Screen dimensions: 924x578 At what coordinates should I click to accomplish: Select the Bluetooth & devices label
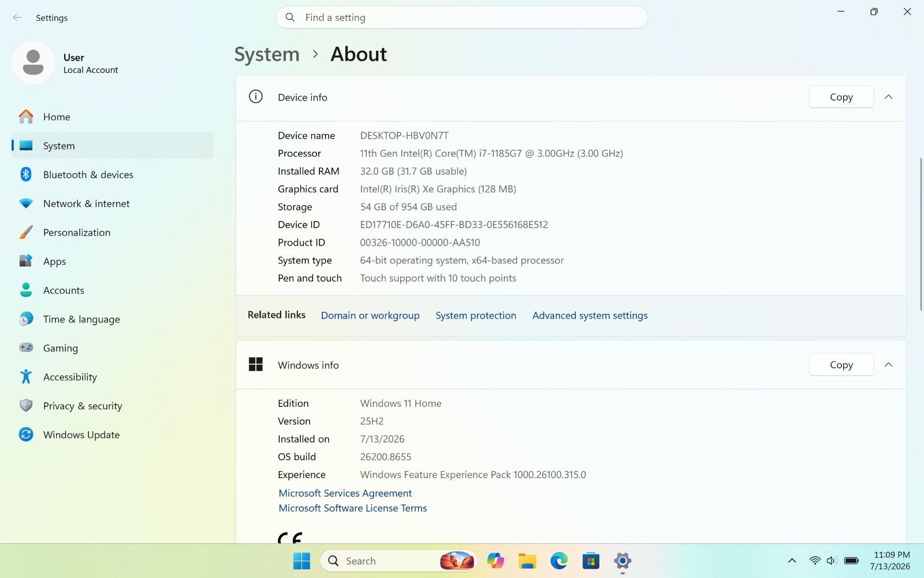point(88,175)
